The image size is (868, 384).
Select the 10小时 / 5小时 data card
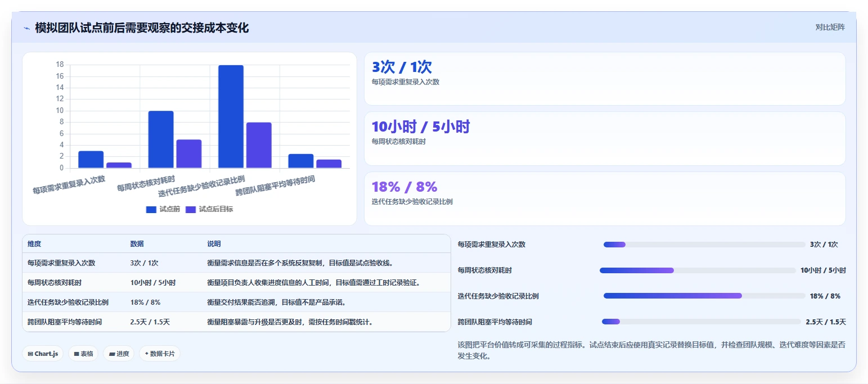[x=605, y=138]
